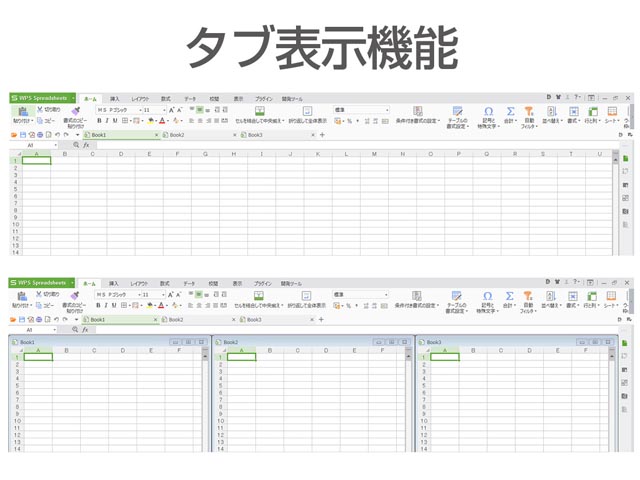
Task: Open the Data ribbon tab in lower window
Action: (189, 283)
